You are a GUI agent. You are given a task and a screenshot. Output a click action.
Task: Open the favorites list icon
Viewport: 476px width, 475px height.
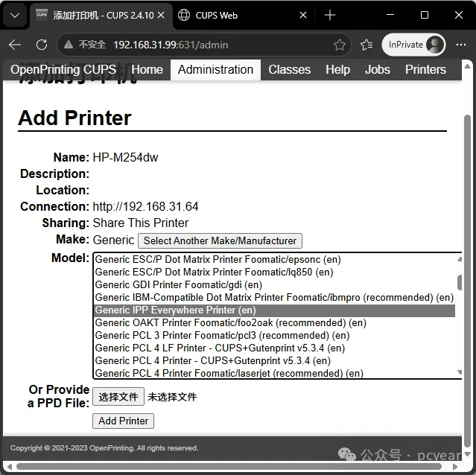(x=366, y=45)
